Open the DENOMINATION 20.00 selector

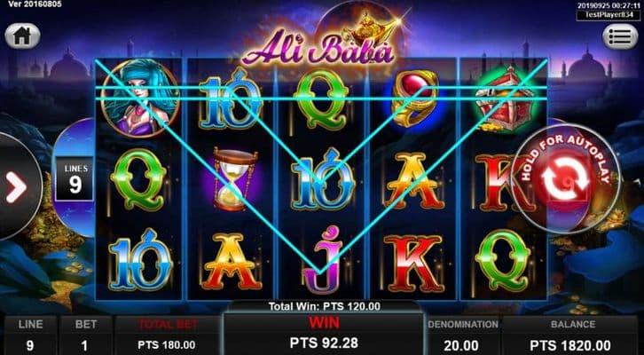(x=463, y=335)
